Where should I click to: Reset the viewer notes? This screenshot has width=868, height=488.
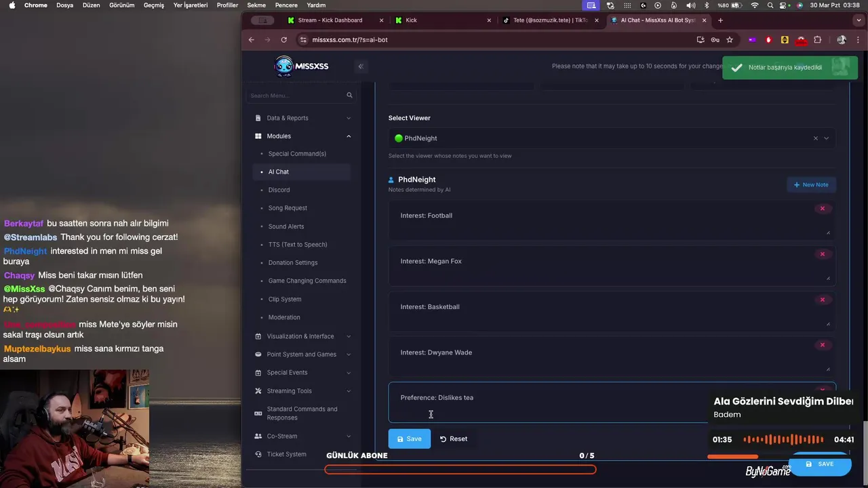[x=454, y=439]
